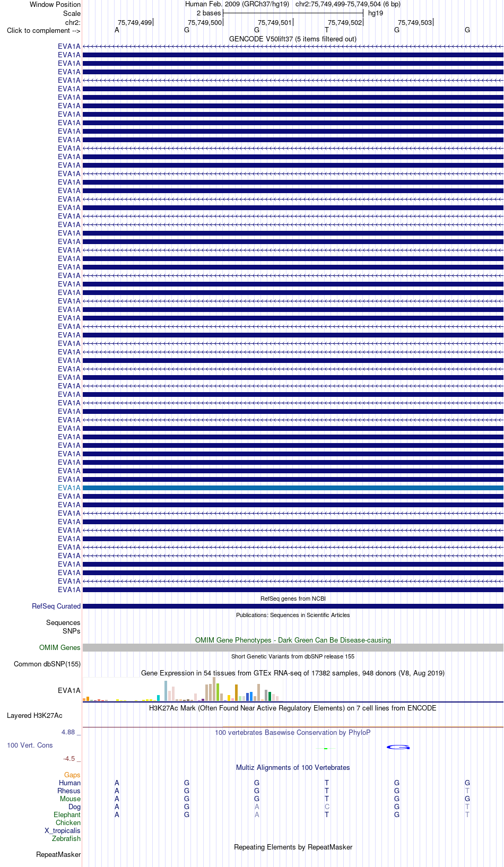Screen dimensions: 504x867
Task: Open the GTEx Gene Expression track title
Action: (x=293, y=673)
